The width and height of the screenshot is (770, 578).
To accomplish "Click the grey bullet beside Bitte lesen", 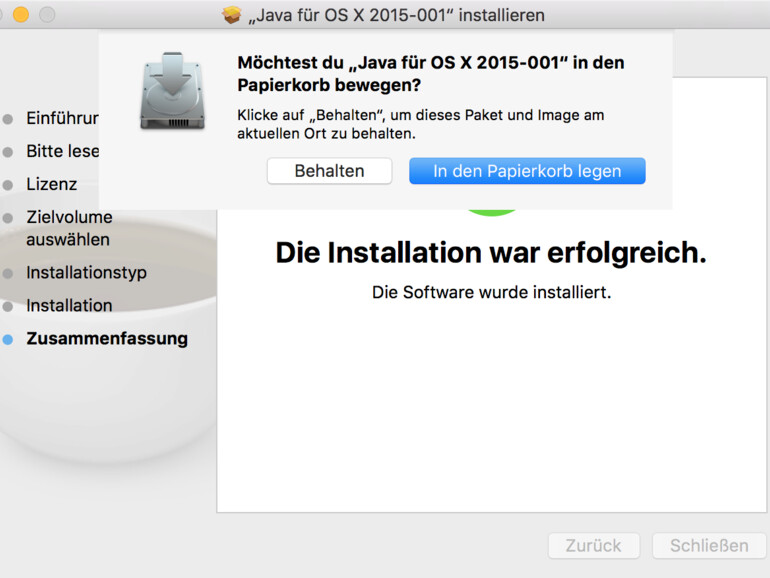I will (8, 152).
